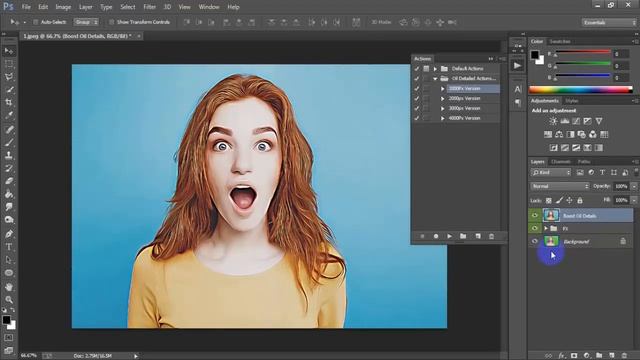Screen dimensions: 640x360
Task: Select the Crop tool
Action: pos(9,102)
